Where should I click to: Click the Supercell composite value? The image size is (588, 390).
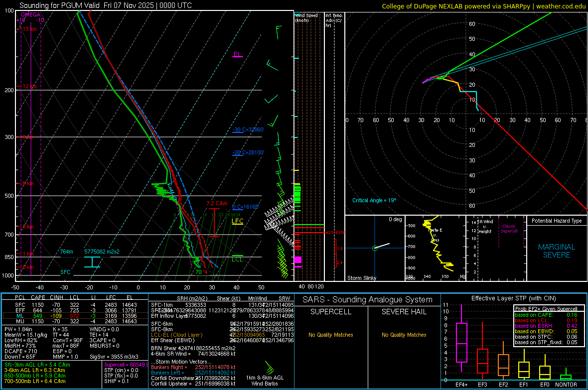point(126,365)
